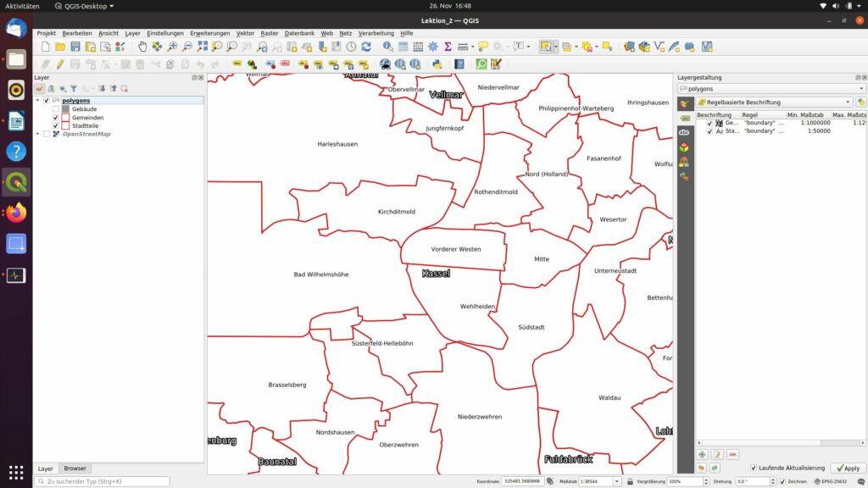
Task: Click the filter legend icon in Layer panel
Action: click(74, 88)
